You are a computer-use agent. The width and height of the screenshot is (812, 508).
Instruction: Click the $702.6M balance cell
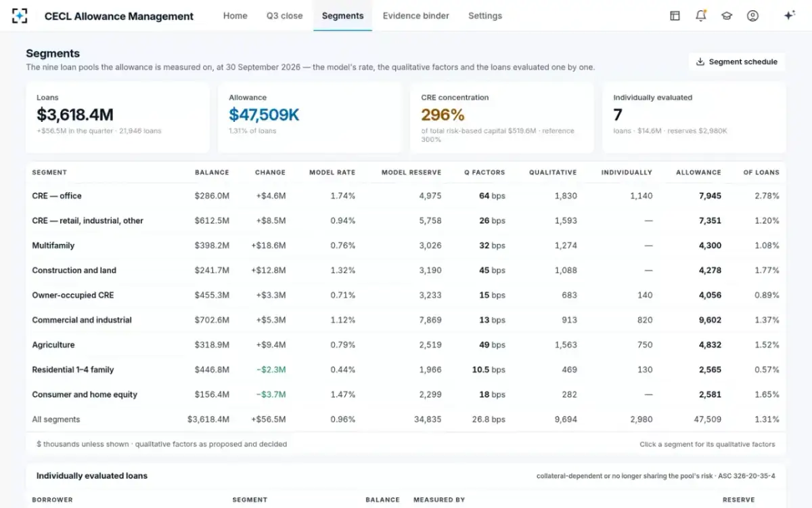coord(212,320)
